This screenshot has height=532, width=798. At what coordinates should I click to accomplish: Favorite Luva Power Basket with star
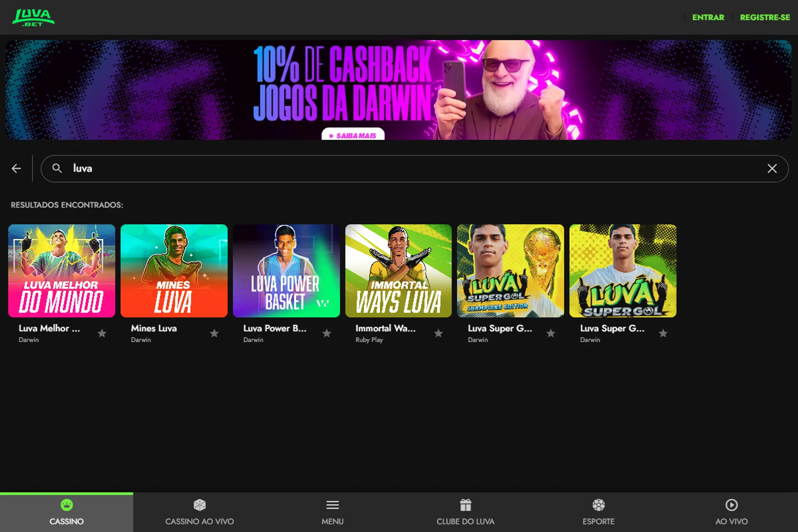[327, 333]
